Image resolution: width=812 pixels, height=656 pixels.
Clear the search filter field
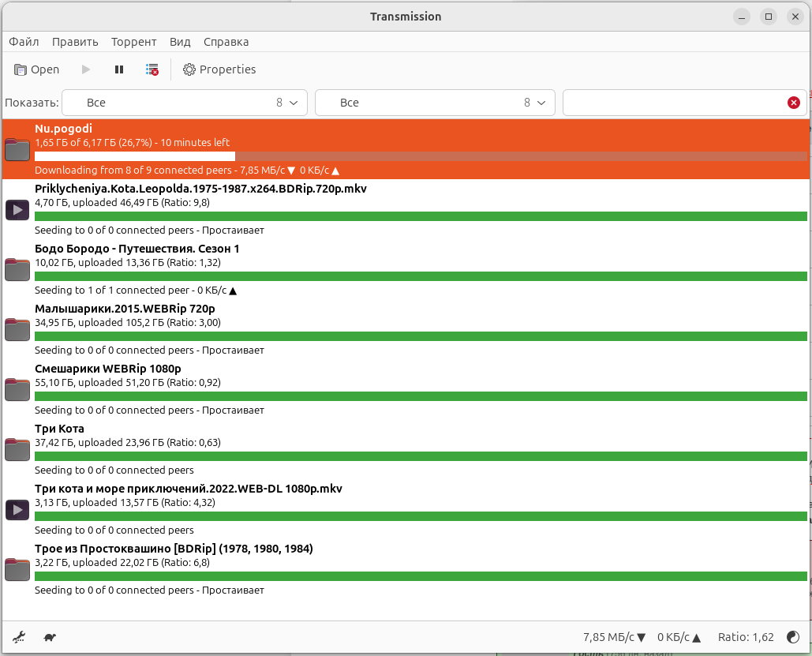(x=794, y=103)
